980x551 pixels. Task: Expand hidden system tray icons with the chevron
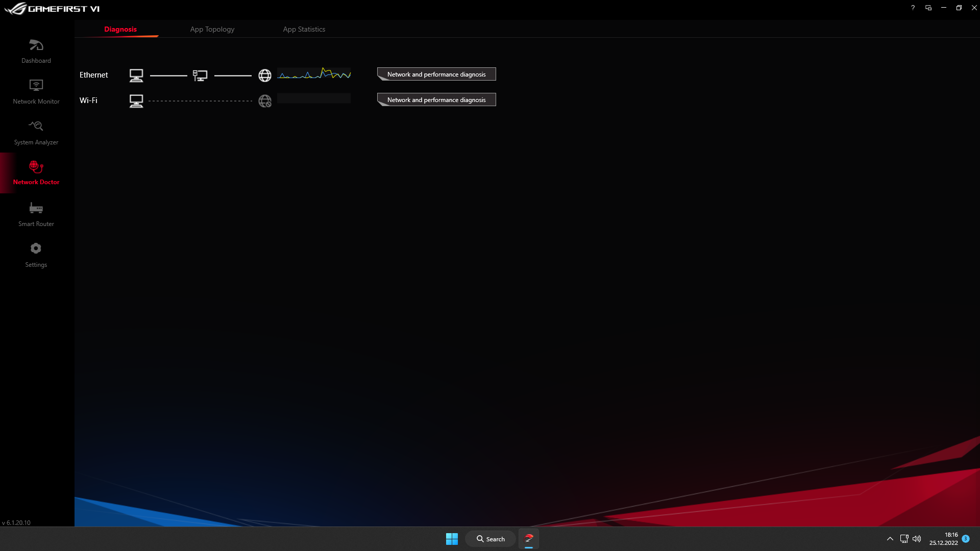tap(890, 539)
